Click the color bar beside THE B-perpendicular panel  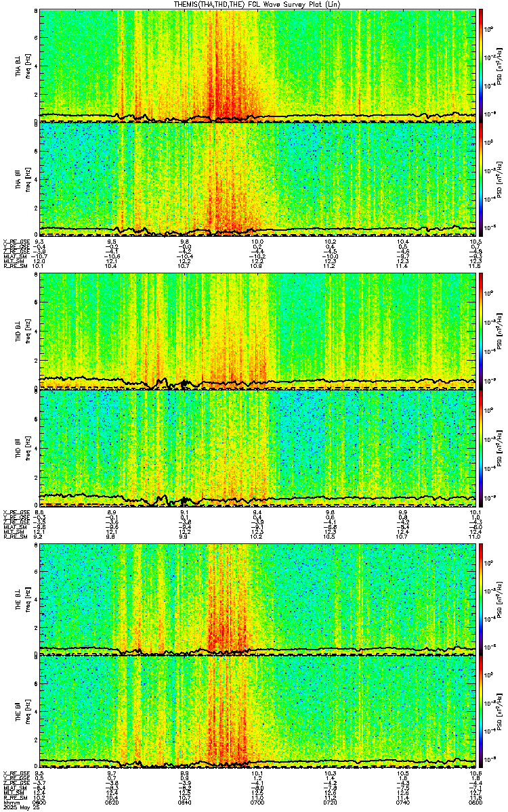click(x=481, y=599)
